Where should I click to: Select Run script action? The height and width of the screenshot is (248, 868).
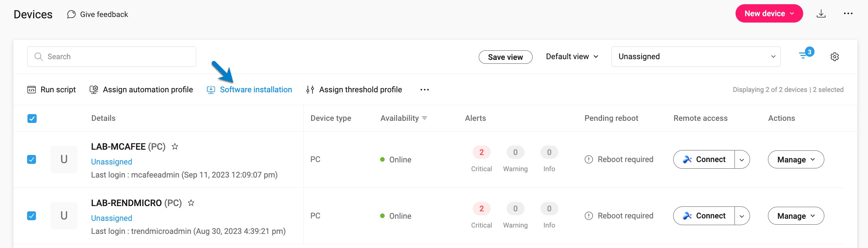(x=51, y=90)
